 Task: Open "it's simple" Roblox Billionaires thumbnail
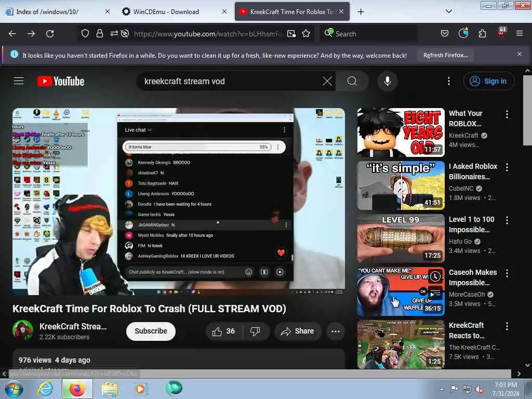click(x=401, y=185)
